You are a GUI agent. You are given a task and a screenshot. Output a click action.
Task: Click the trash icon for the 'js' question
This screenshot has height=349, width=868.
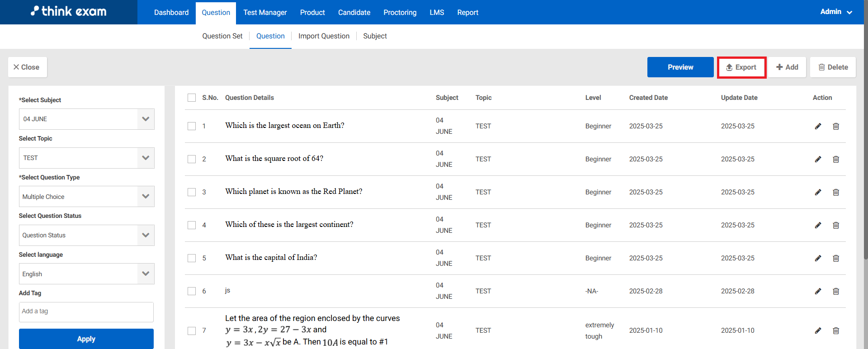[836, 291]
